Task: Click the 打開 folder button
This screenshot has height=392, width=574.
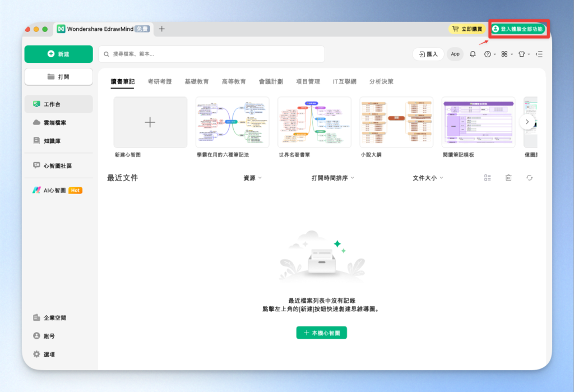Action: point(58,77)
